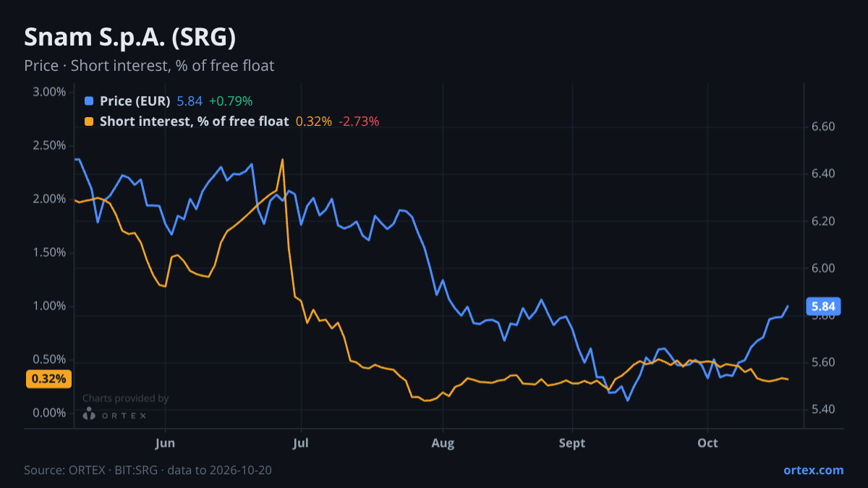Click the 1.50% left axis label
The width and height of the screenshot is (868, 488).
(50, 252)
